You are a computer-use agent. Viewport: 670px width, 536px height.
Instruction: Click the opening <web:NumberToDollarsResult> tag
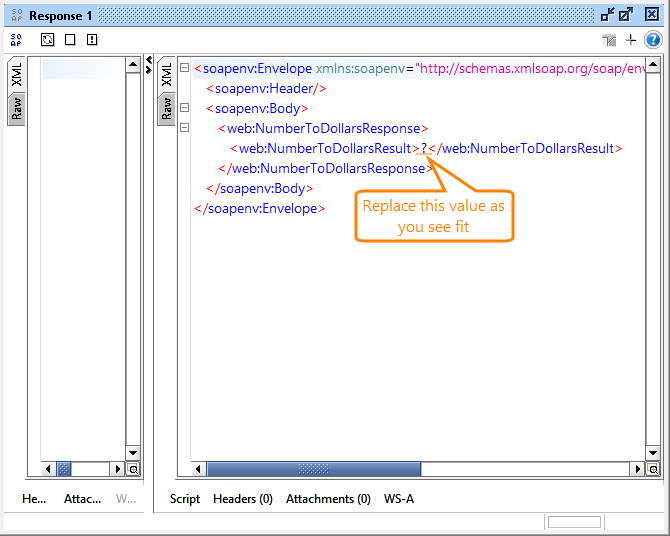[325, 148]
